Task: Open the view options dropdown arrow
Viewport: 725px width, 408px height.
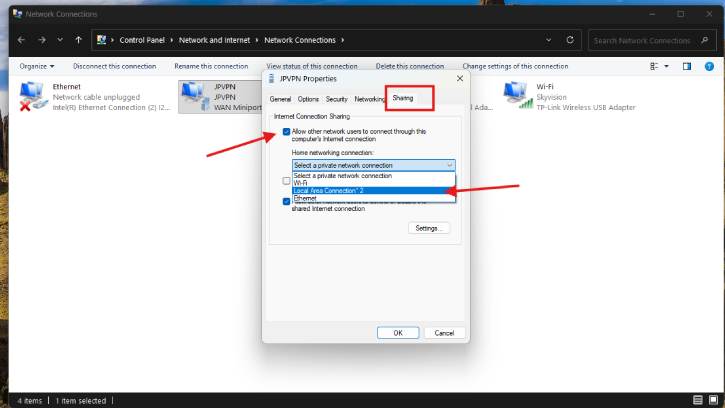Action: pos(666,67)
